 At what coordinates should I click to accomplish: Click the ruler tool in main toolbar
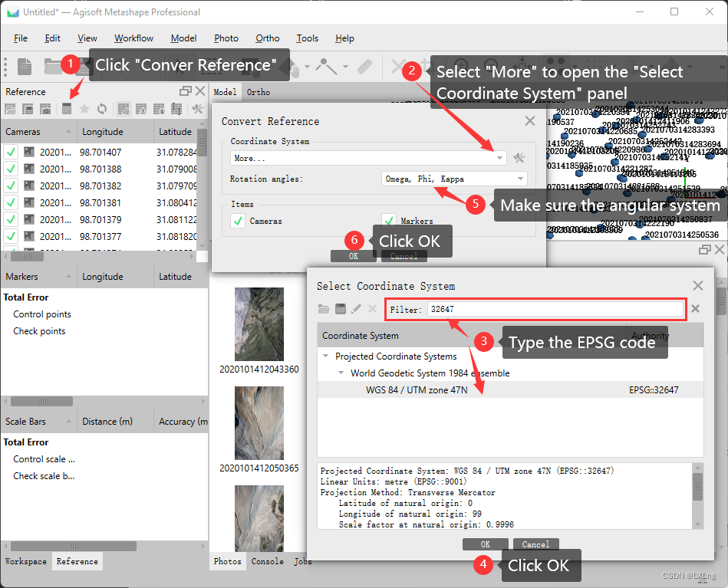pyautogui.click(x=365, y=67)
